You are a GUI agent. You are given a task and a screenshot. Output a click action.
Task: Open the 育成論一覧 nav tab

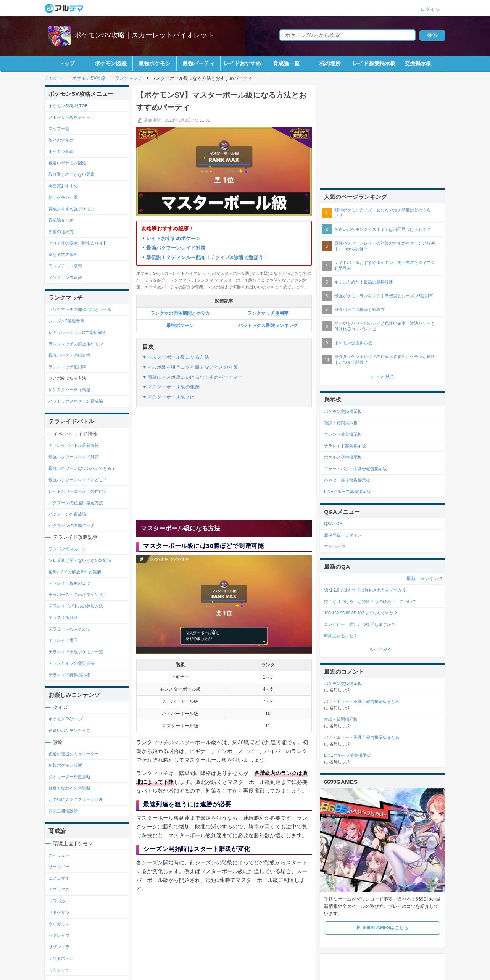[286, 63]
